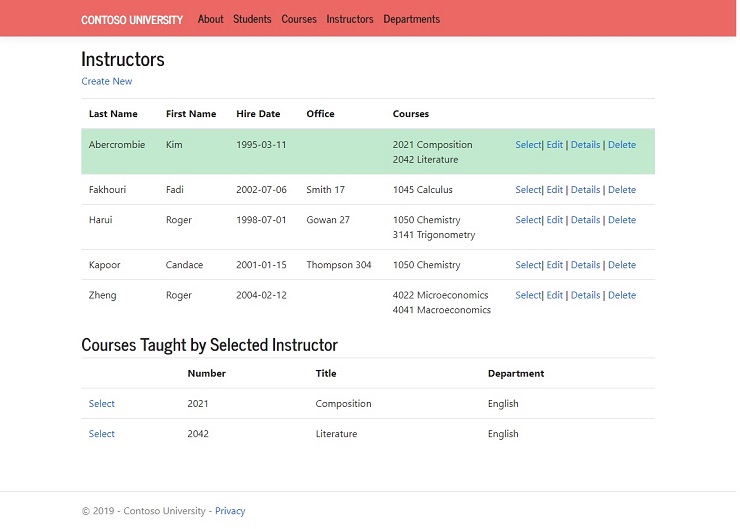
Task: Open the Instructors nav item
Action: [350, 19]
